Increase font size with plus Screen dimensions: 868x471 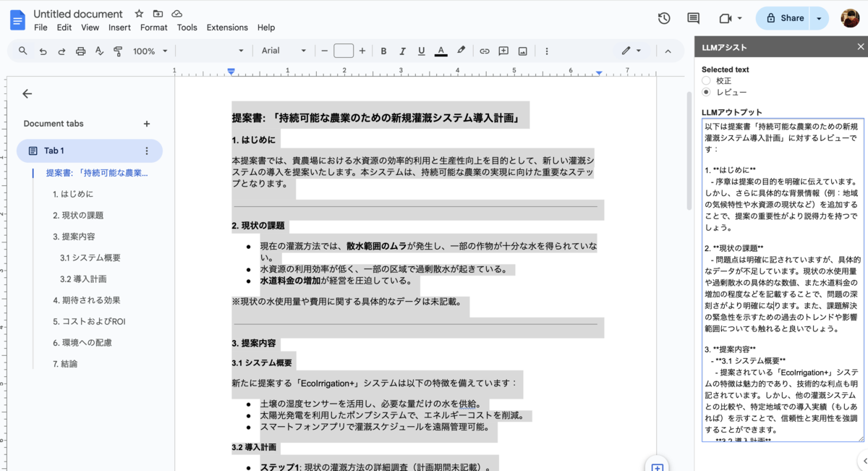(x=362, y=51)
